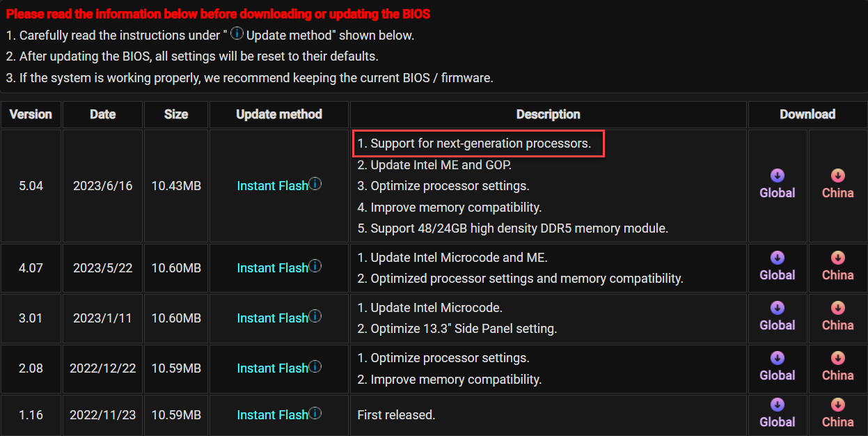Viewport: 868px width, 436px height.
Task: Click info icon in Update method instruction line
Action: click(x=237, y=34)
